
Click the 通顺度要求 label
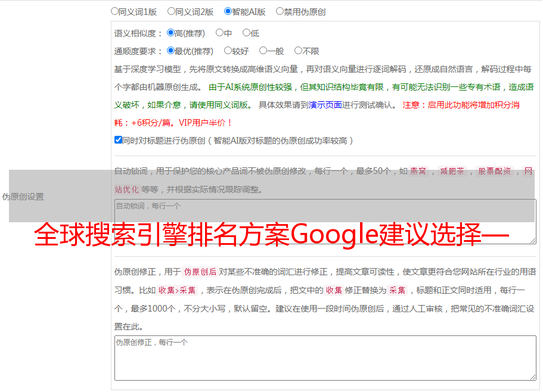(138, 52)
